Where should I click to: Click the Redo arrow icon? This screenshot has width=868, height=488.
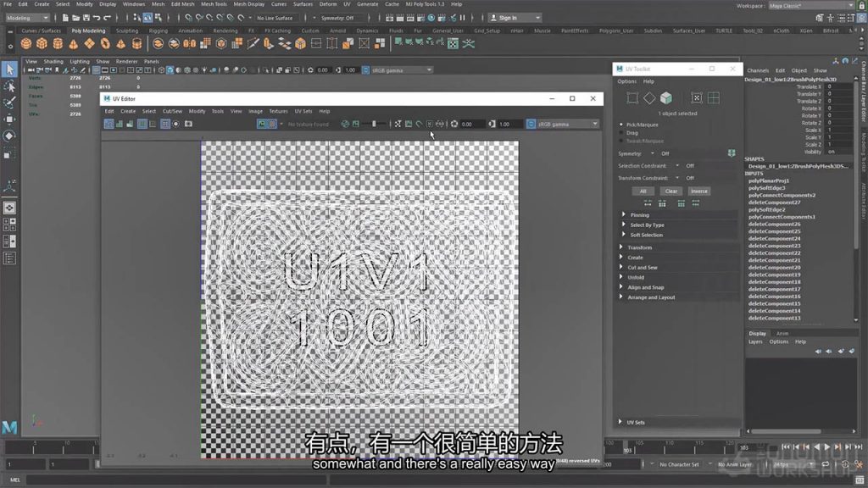pos(107,18)
